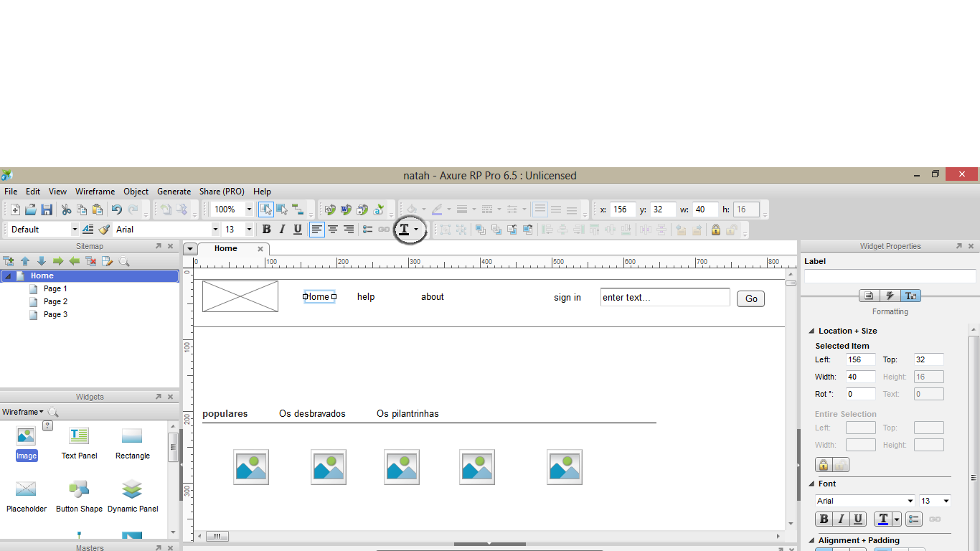Click the New file icon
This screenshot has width=980, height=551.
15,209
